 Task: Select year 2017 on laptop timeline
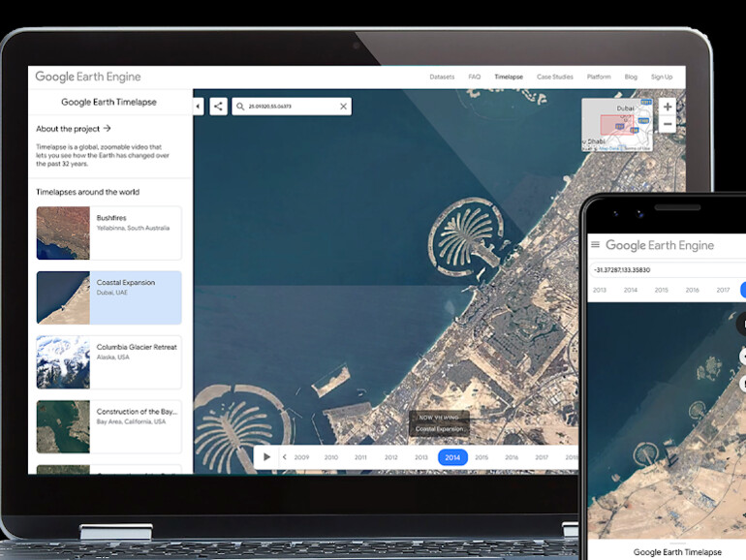[x=542, y=457]
